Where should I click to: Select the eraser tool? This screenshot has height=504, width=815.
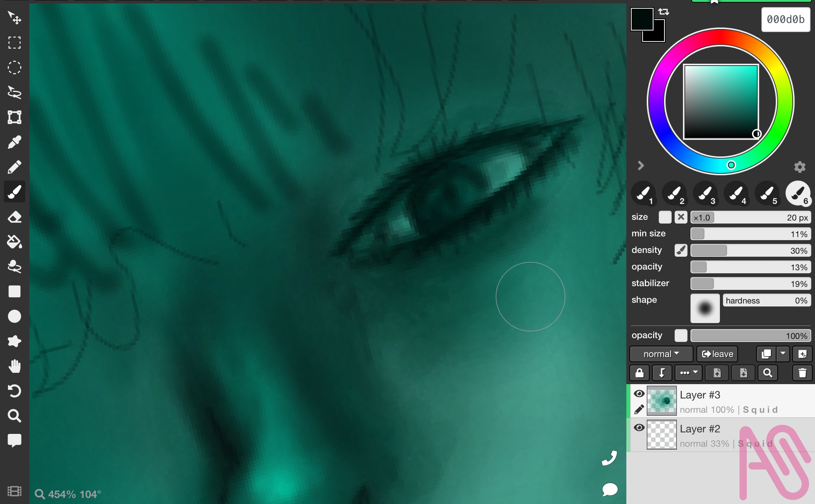point(14,217)
